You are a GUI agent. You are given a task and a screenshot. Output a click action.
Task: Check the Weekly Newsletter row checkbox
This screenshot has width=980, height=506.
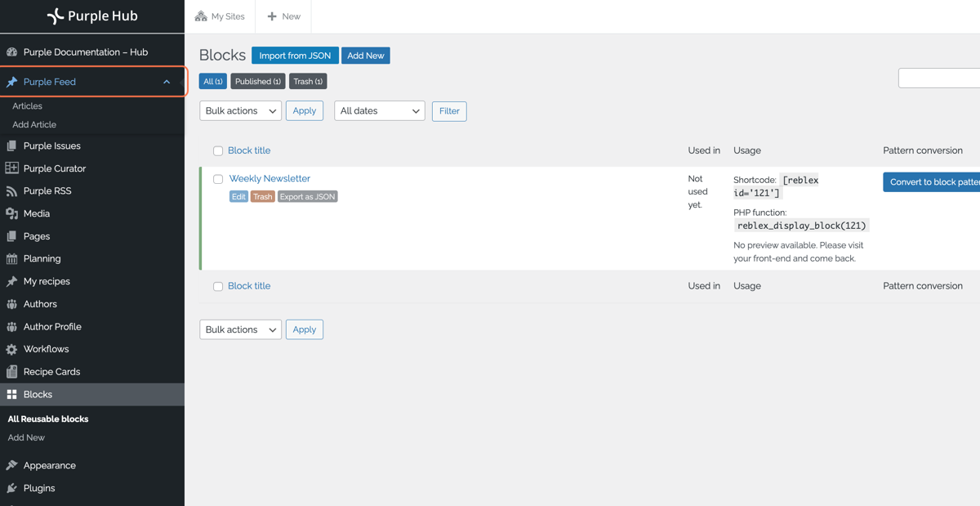pyautogui.click(x=218, y=179)
